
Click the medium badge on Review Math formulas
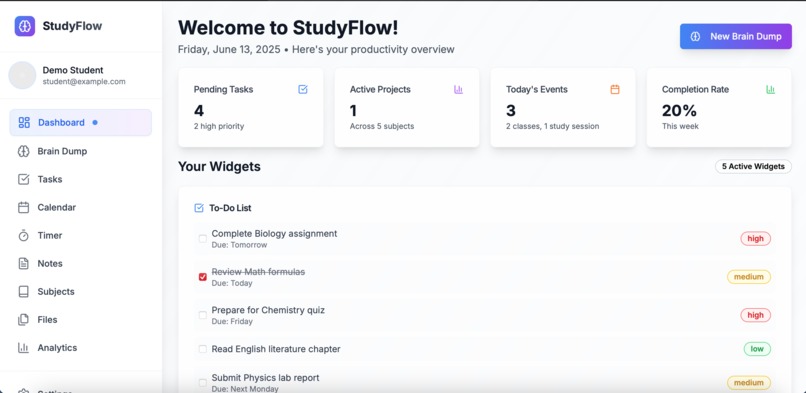point(748,277)
